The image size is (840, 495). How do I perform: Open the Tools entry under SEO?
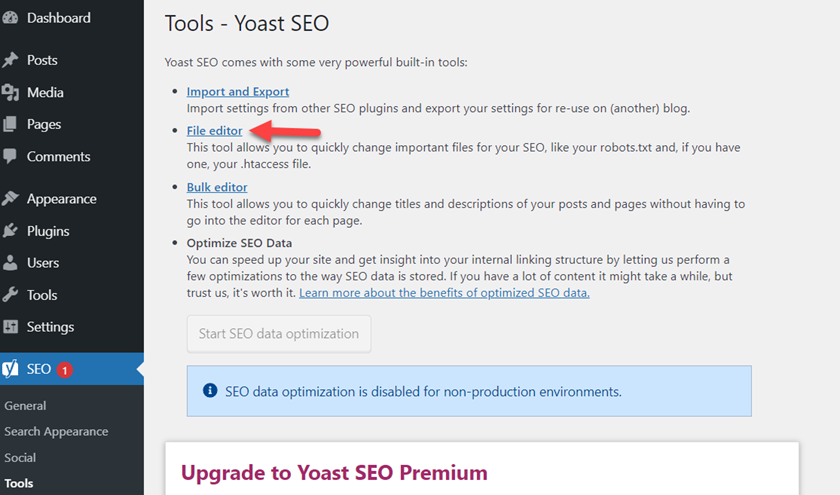(19, 483)
